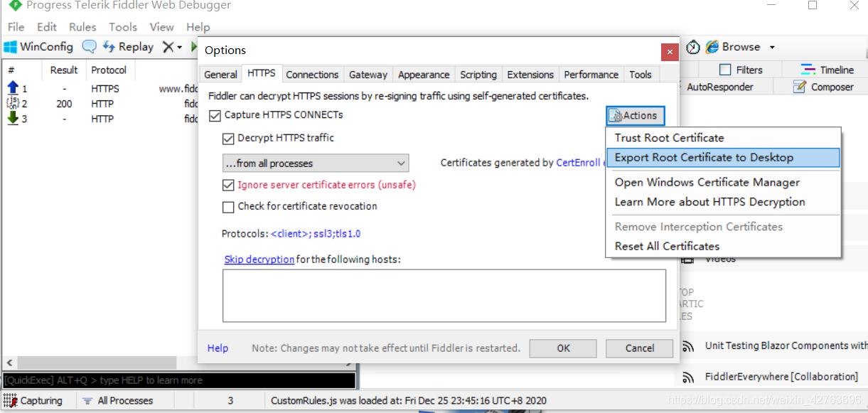Click the Capturing status bar icon
Viewport: 868px width, 413px height.
pyautogui.click(x=10, y=400)
